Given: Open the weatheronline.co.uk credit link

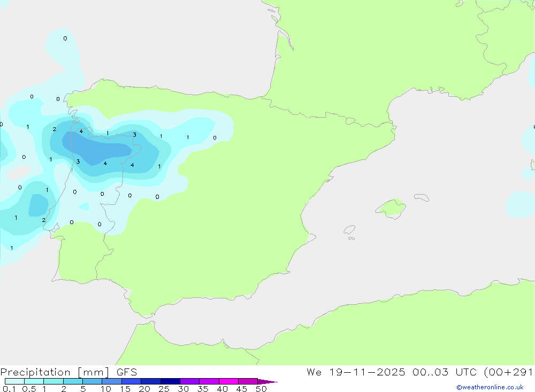Looking at the screenshot, I should pos(490,387).
